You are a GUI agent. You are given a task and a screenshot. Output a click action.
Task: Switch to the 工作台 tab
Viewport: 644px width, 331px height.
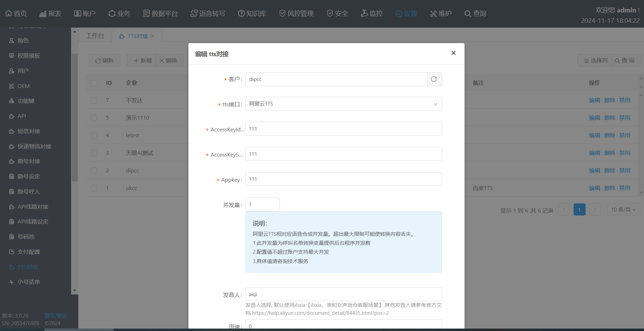95,36
